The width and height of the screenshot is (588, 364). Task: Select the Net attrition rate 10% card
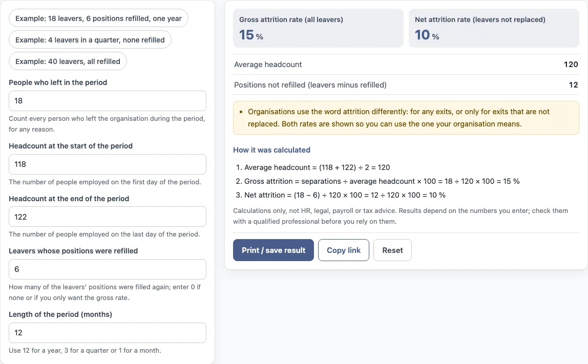coord(494,29)
